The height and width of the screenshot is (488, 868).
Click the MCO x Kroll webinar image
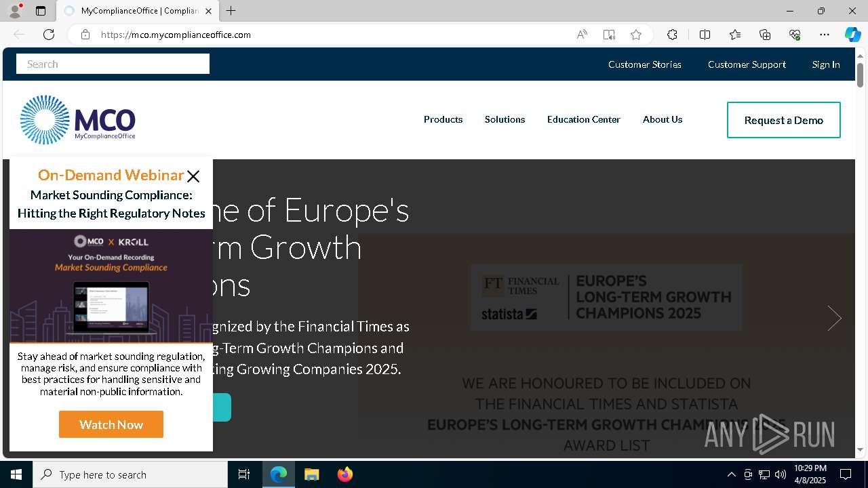click(111, 286)
